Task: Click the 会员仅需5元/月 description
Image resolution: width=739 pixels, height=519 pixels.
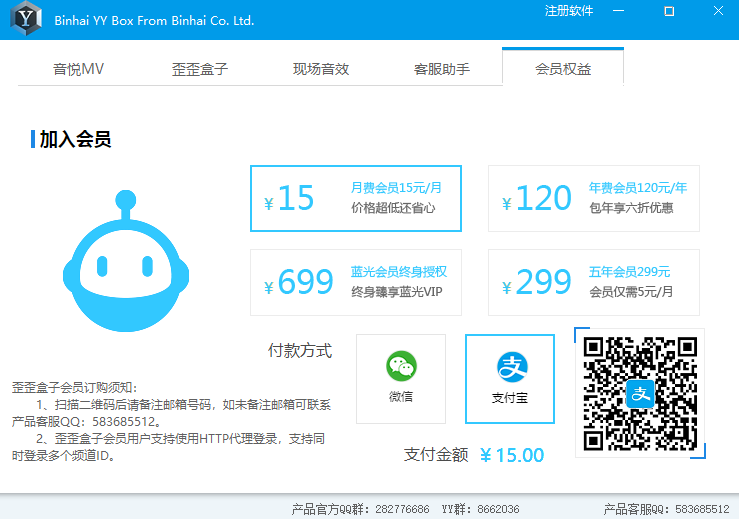Action: [x=631, y=292]
